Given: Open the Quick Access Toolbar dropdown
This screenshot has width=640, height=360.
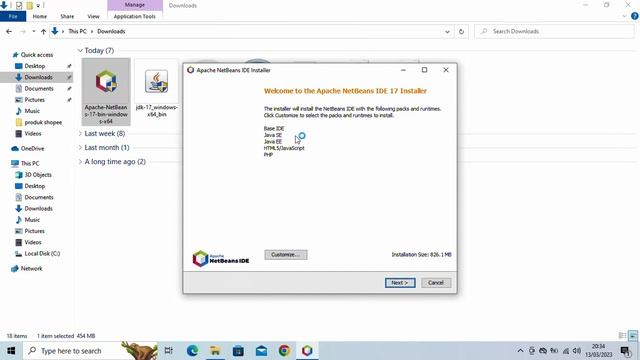Looking at the screenshot, I should point(38,6).
